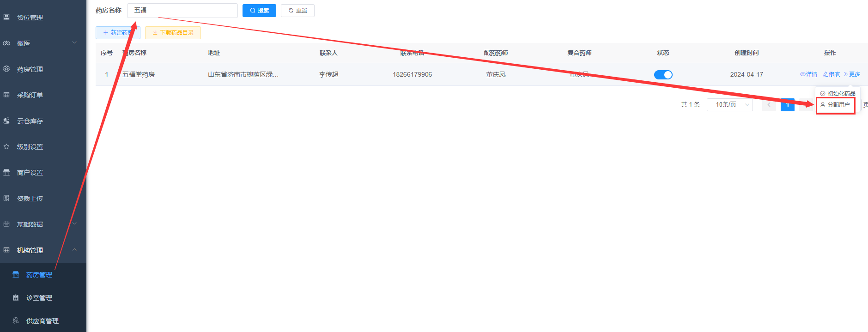Click the 重置 reset button
The width and height of the screenshot is (868, 332).
297,11
